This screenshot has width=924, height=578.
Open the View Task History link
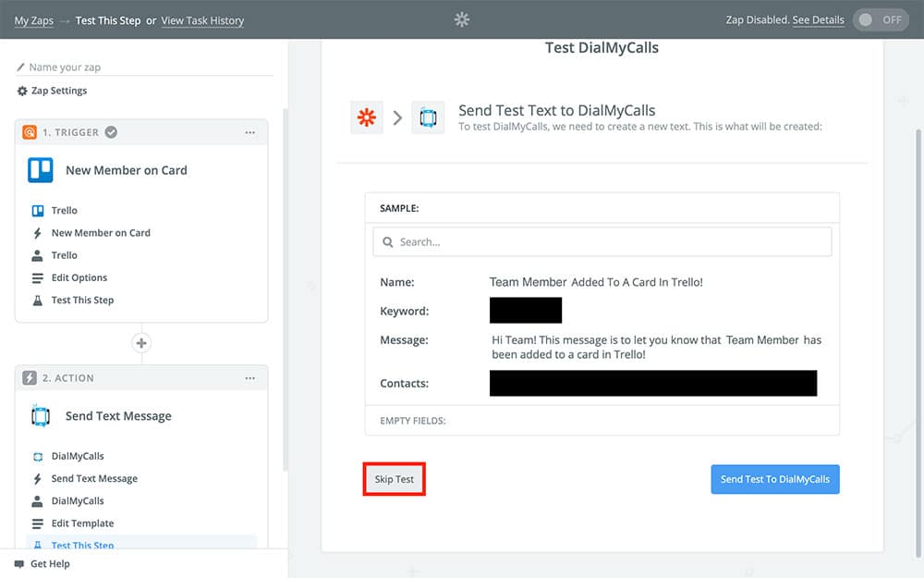202,20
